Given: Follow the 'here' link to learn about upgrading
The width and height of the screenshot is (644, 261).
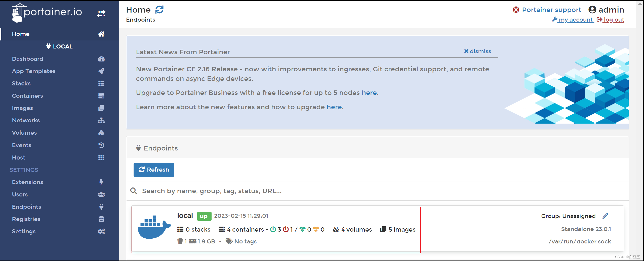Looking at the screenshot, I should point(334,107).
